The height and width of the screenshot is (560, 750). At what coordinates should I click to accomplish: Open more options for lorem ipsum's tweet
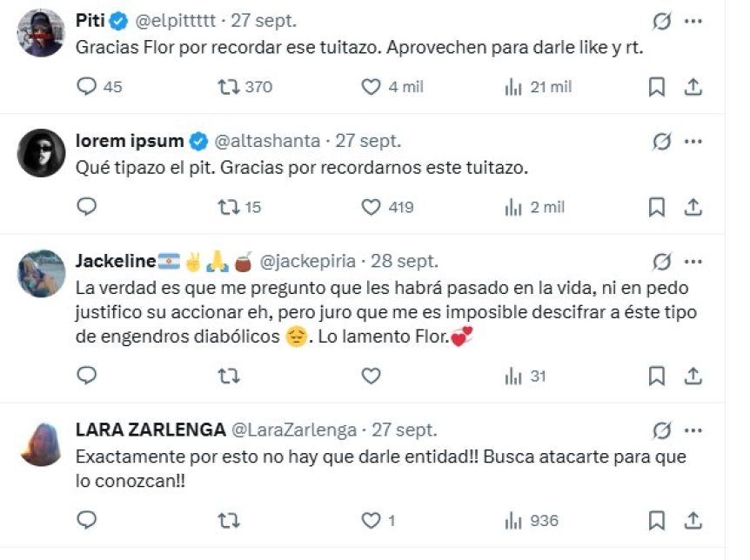click(693, 141)
